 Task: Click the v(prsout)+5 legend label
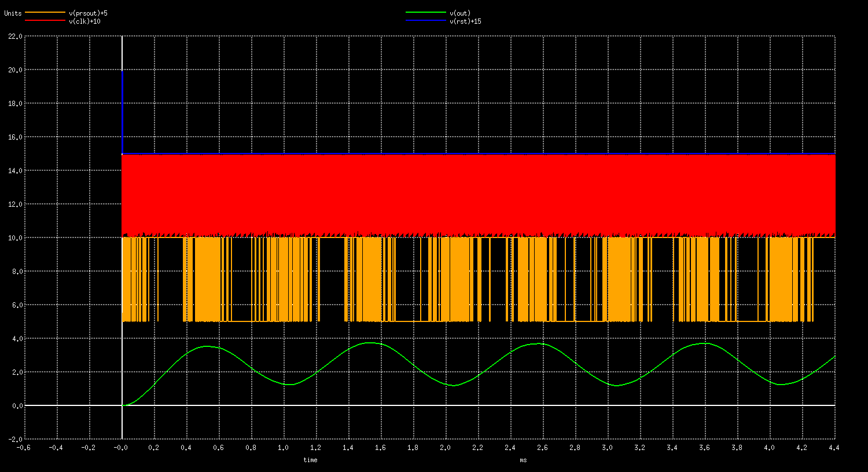(88, 12)
